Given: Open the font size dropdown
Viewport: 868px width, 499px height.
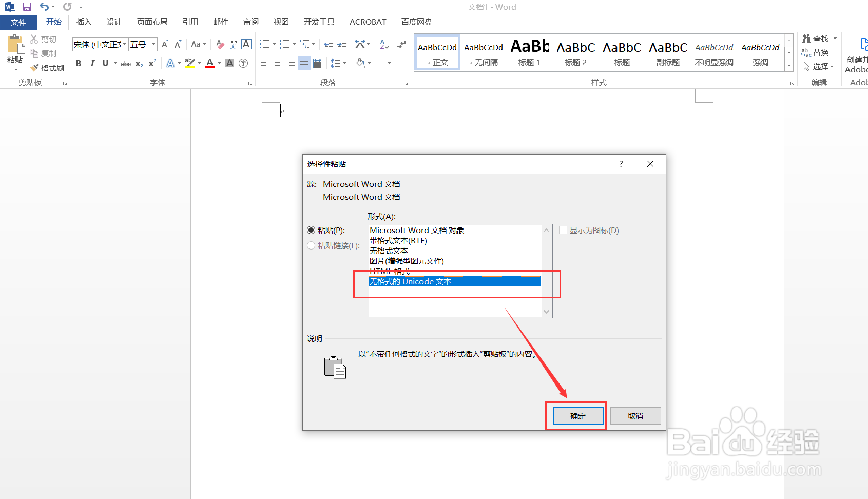Looking at the screenshot, I should 153,44.
